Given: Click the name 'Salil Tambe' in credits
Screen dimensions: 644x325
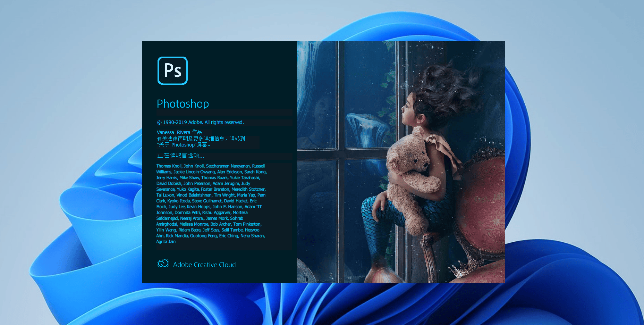Looking at the screenshot, I should click(x=232, y=230).
